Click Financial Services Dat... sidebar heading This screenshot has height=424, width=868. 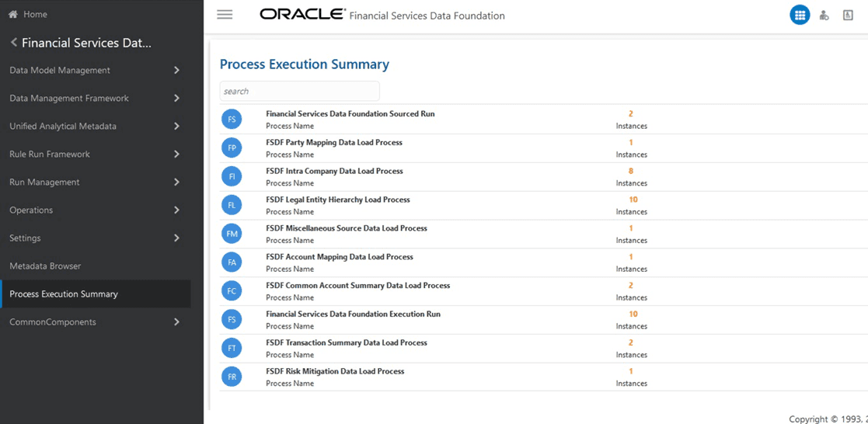pyautogui.click(x=86, y=43)
